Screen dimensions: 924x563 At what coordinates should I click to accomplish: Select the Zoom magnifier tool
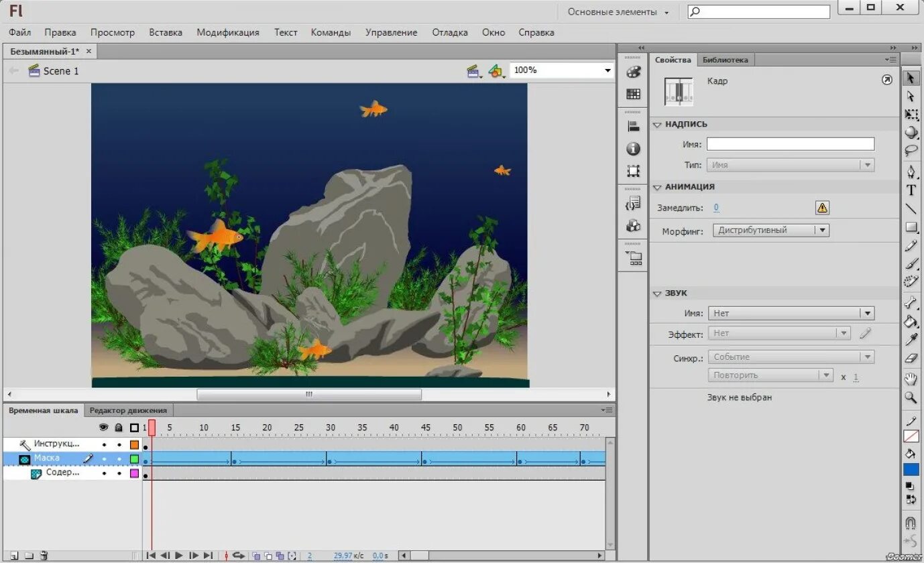coord(911,398)
